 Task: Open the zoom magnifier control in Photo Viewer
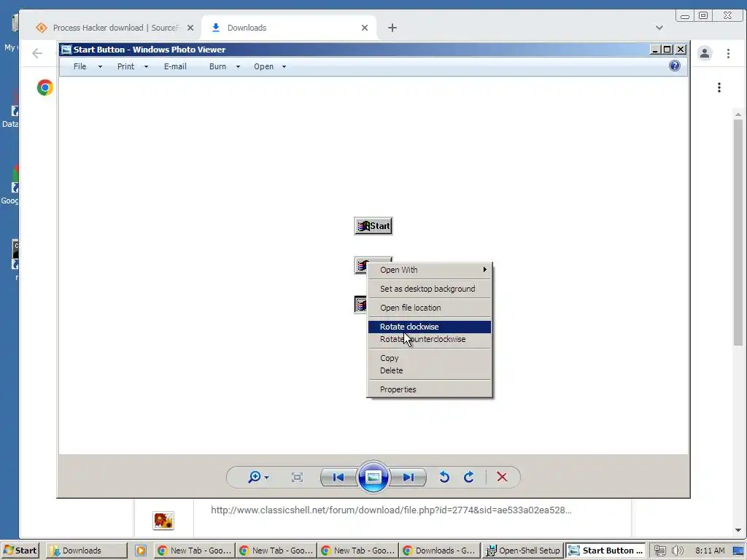(x=255, y=477)
